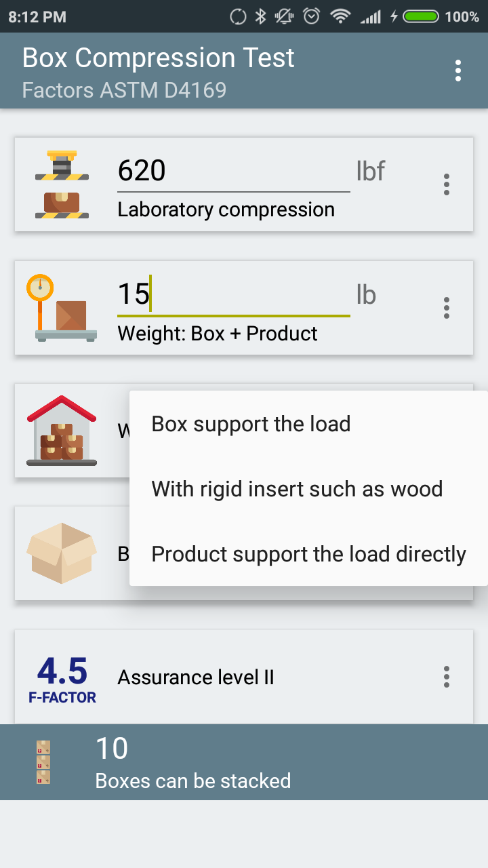Choose 'With rigid insert such as wood'
This screenshot has width=488, height=868.
pyautogui.click(x=297, y=489)
